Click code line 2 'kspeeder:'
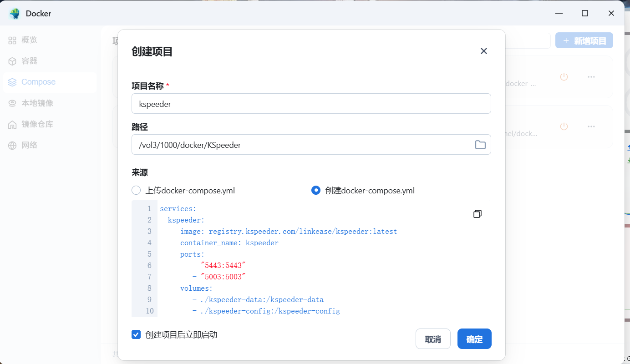Image resolution: width=630 pixels, height=364 pixels. click(186, 220)
